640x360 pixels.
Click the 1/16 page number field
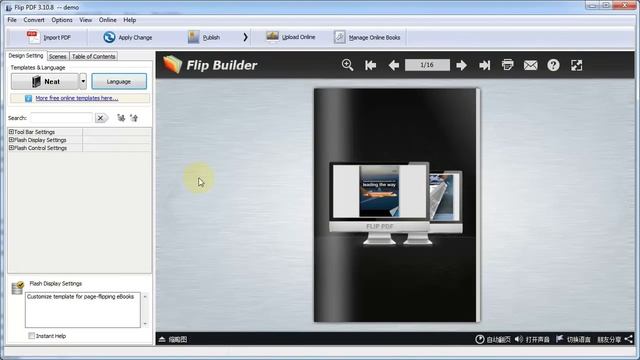tap(427, 65)
